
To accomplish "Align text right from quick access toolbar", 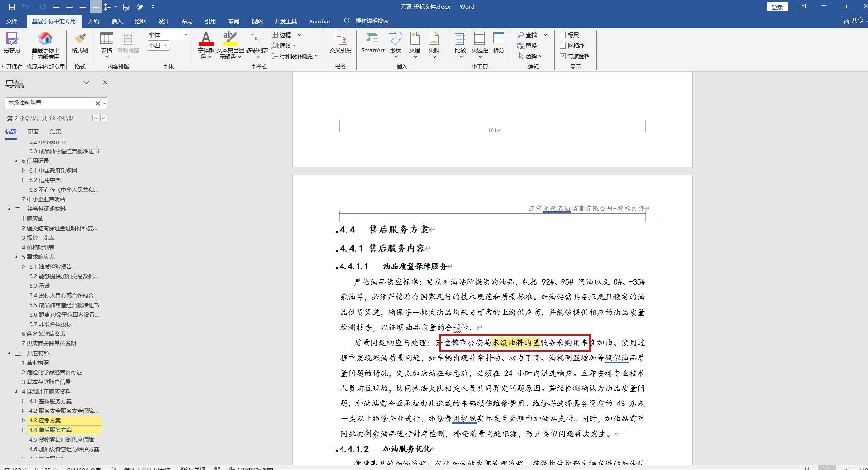I will coord(83,7).
